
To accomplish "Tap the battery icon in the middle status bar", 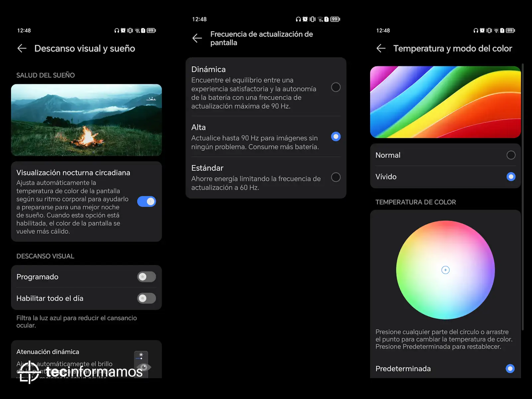I will [x=335, y=19].
